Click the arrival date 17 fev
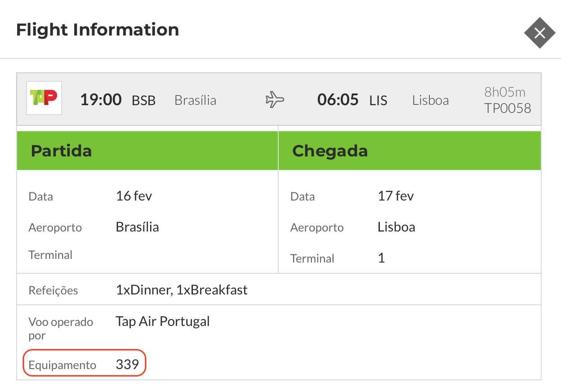The height and width of the screenshot is (392, 561). pyautogui.click(x=396, y=196)
